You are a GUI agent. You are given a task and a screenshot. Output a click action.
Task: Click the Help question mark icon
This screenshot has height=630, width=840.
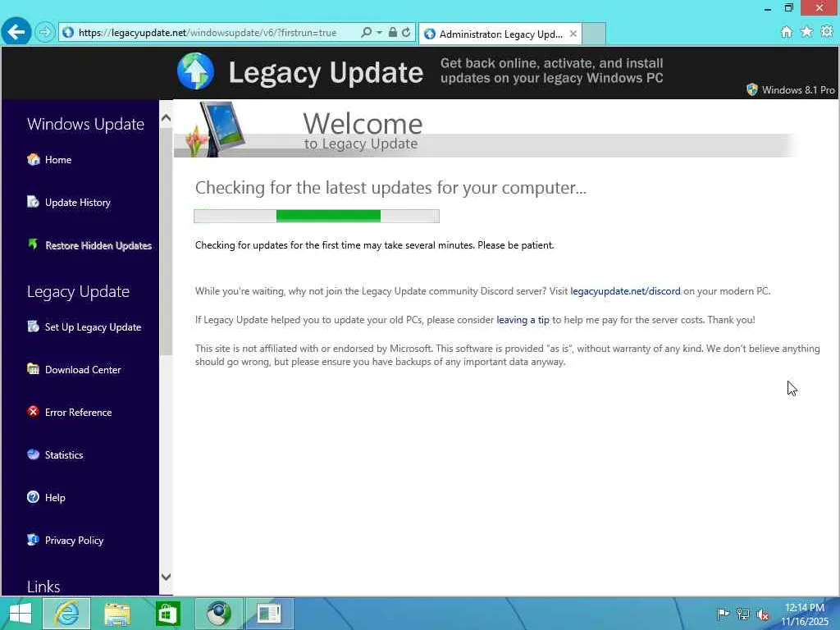click(x=33, y=497)
